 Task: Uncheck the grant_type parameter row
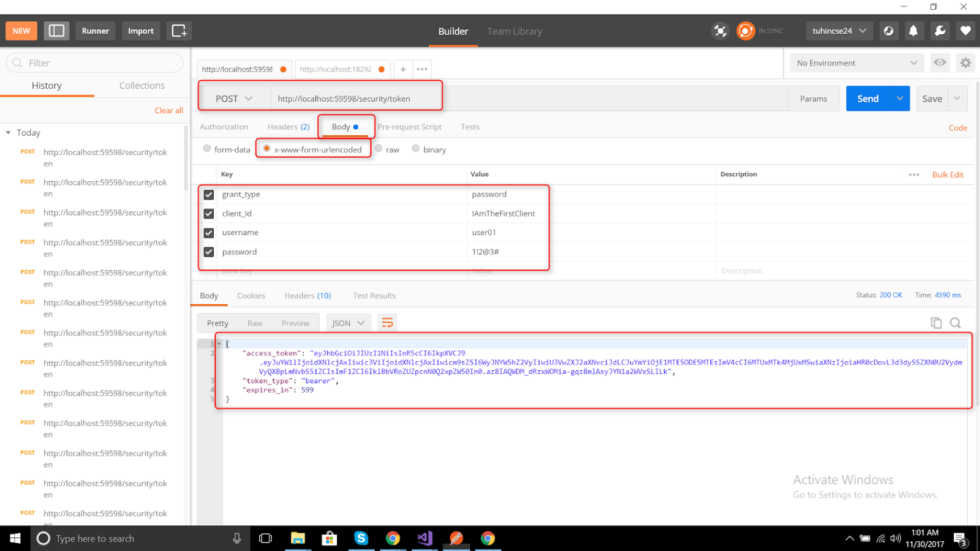coord(208,194)
